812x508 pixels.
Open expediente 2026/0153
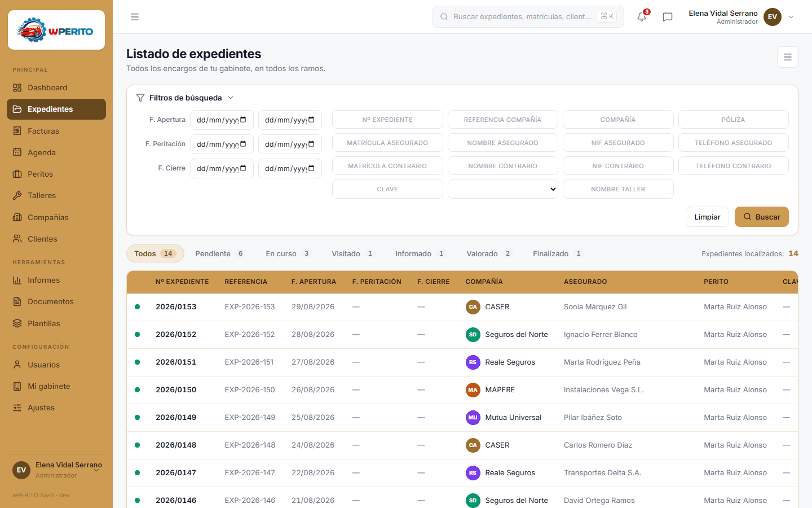pyautogui.click(x=176, y=307)
